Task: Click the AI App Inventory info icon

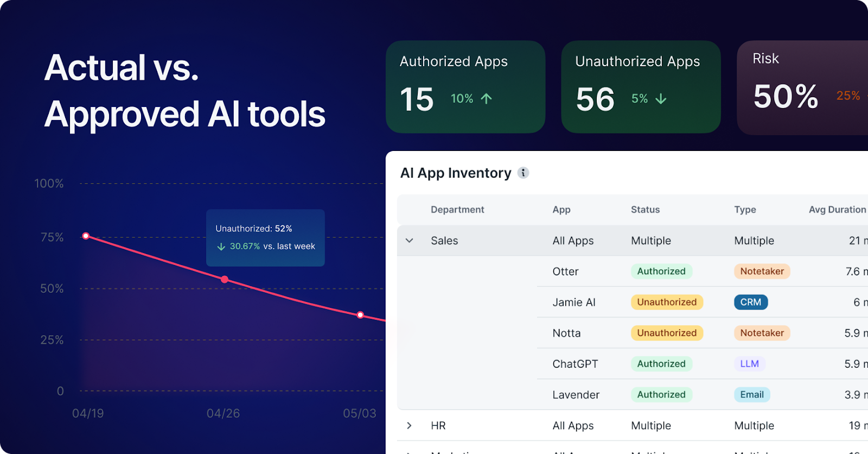Action: pyautogui.click(x=523, y=173)
